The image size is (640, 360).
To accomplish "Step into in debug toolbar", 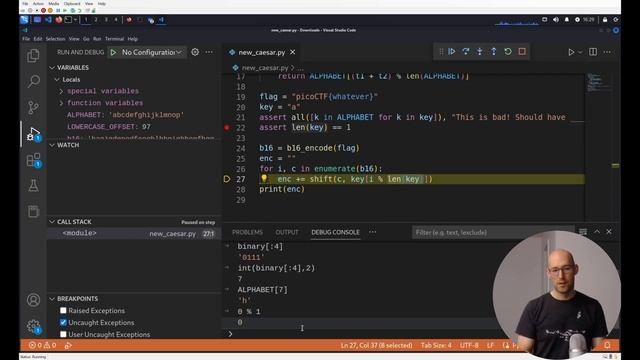I will 480,51.
